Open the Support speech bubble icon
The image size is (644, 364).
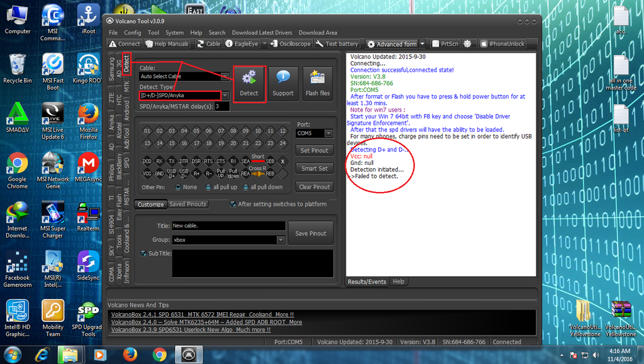tap(283, 84)
